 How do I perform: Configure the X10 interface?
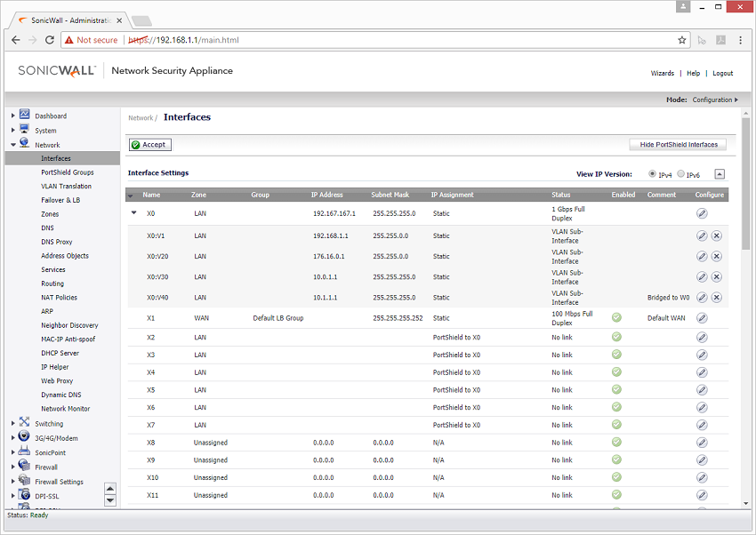[702, 478]
